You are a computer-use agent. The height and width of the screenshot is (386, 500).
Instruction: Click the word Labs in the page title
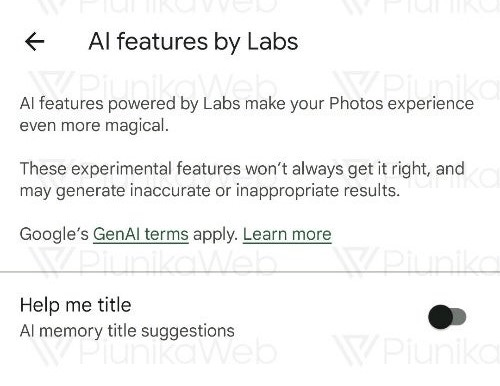click(273, 42)
